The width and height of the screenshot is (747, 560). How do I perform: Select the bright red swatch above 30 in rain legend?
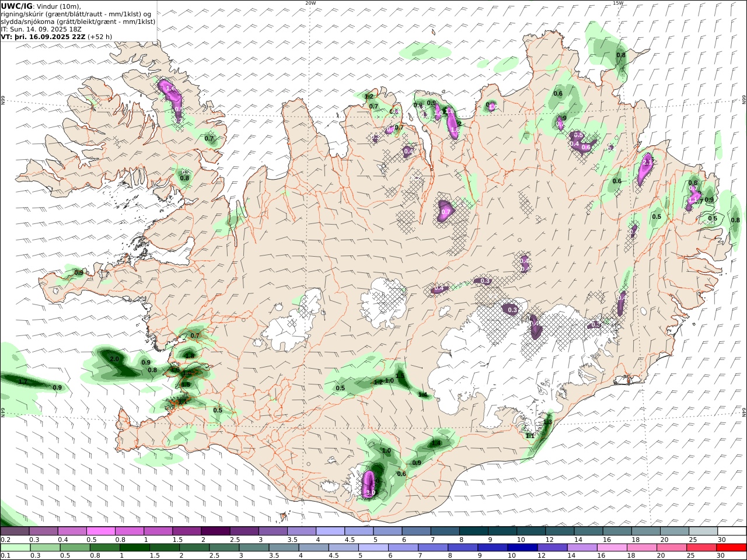(x=731, y=548)
